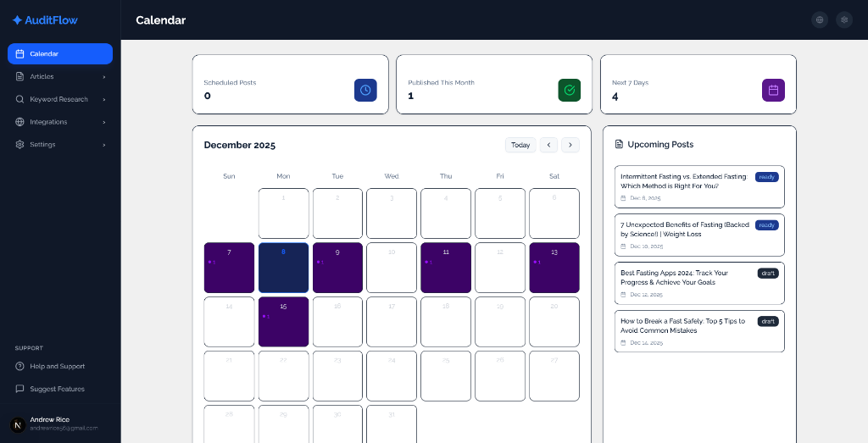
Task: Expand the Keyword Research chevron
Action: tap(104, 100)
